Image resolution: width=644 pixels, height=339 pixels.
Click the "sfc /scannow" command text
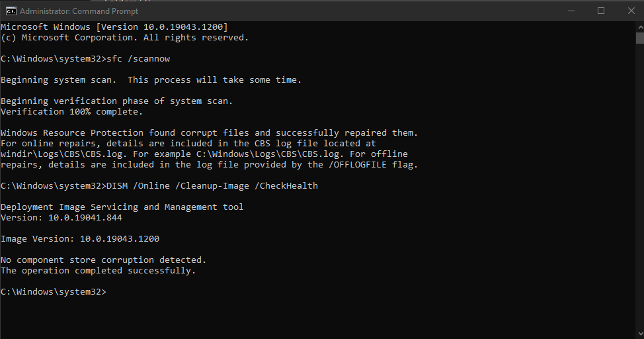pyautogui.click(x=138, y=58)
